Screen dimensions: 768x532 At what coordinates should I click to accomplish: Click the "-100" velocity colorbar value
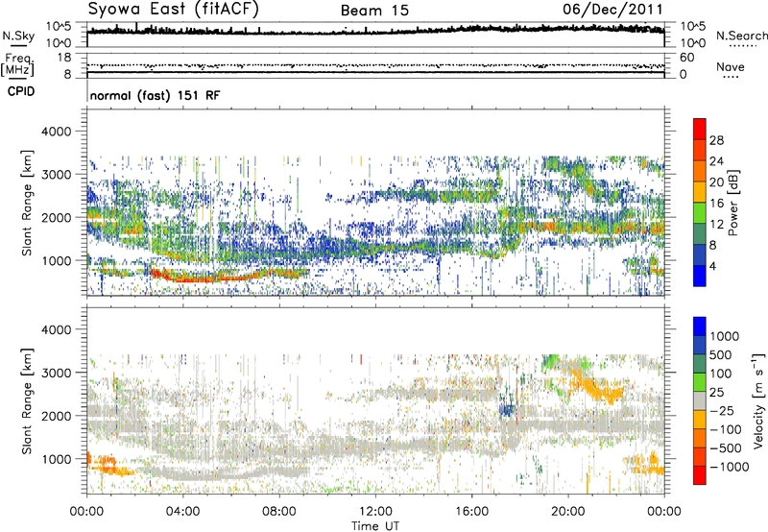[726, 429]
